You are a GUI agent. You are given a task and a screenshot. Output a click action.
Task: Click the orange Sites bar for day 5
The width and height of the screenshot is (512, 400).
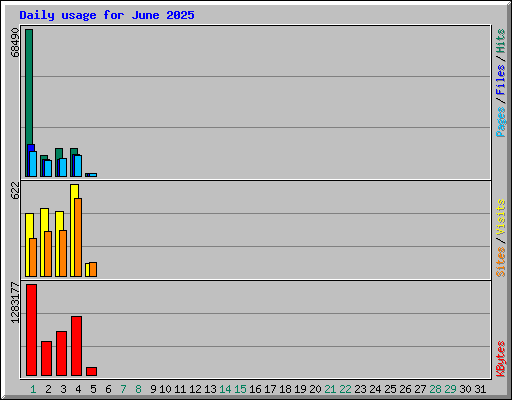pyautogui.click(x=93, y=270)
